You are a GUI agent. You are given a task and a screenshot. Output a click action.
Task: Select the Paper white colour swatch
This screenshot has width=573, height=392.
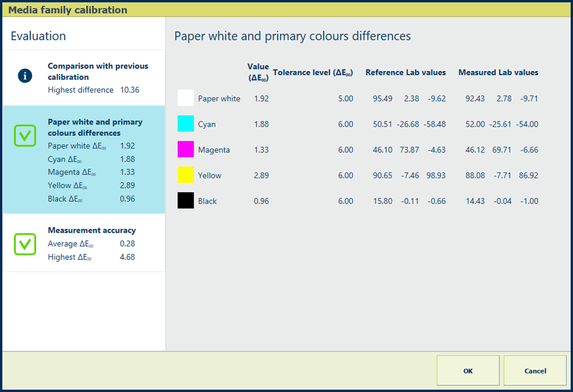185,98
